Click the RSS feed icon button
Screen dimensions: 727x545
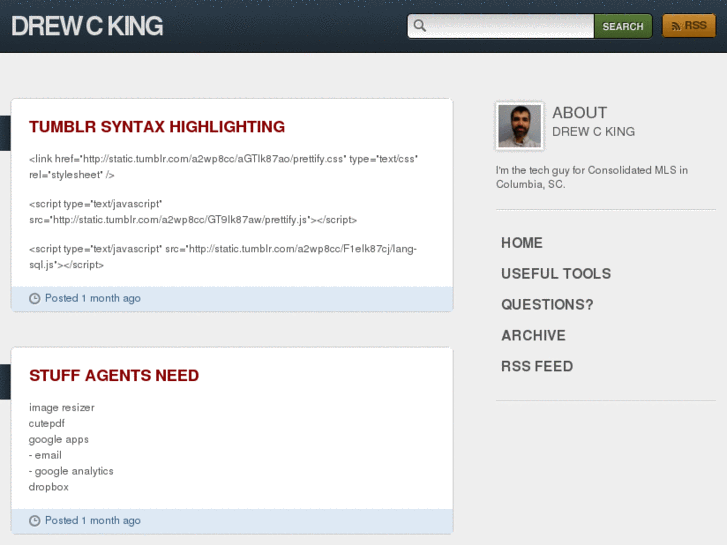[x=688, y=26]
